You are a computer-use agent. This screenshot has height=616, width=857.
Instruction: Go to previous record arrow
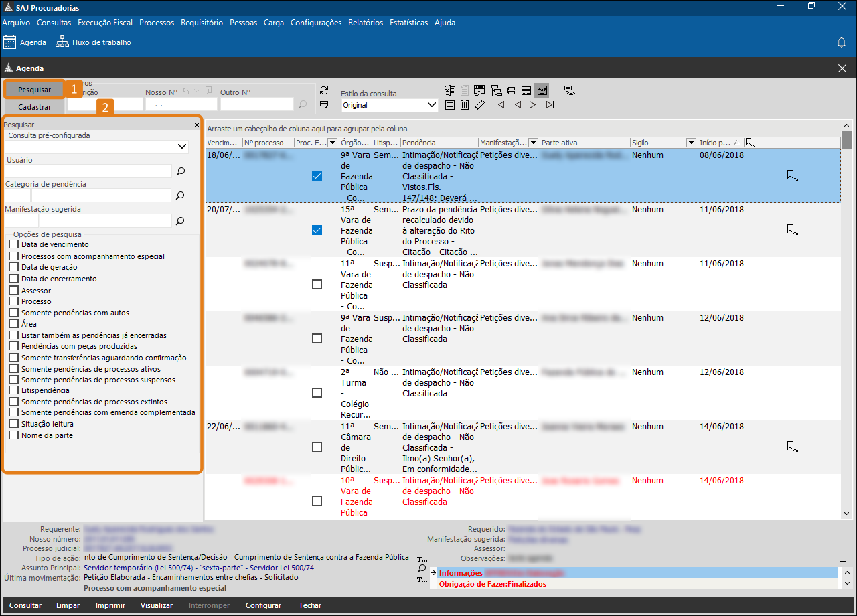point(518,105)
